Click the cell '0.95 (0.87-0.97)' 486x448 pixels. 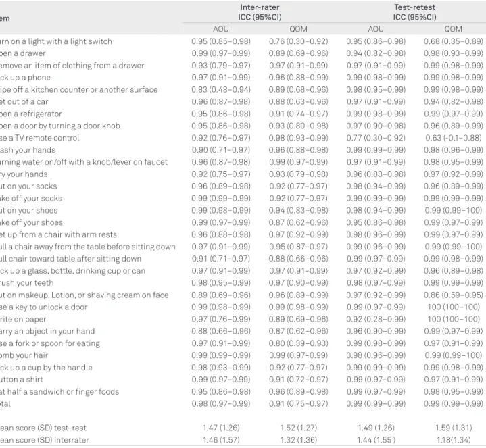299,247
